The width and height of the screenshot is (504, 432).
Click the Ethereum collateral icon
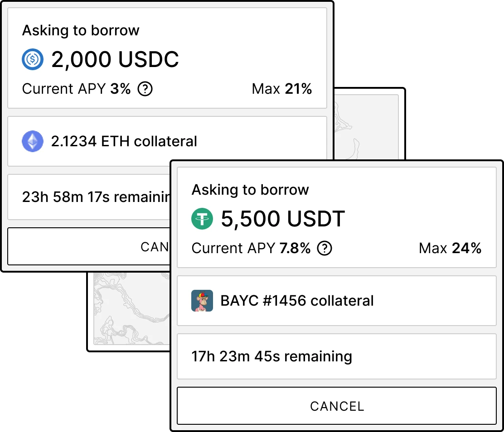point(33,141)
